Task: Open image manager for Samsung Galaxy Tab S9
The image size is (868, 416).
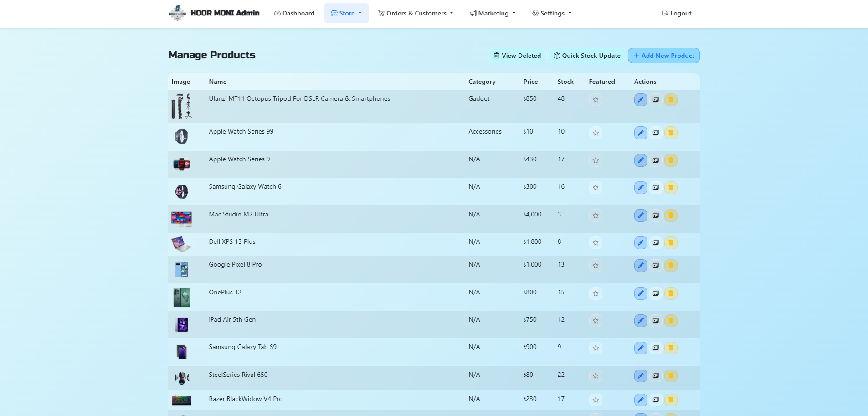Action: [x=656, y=348]
